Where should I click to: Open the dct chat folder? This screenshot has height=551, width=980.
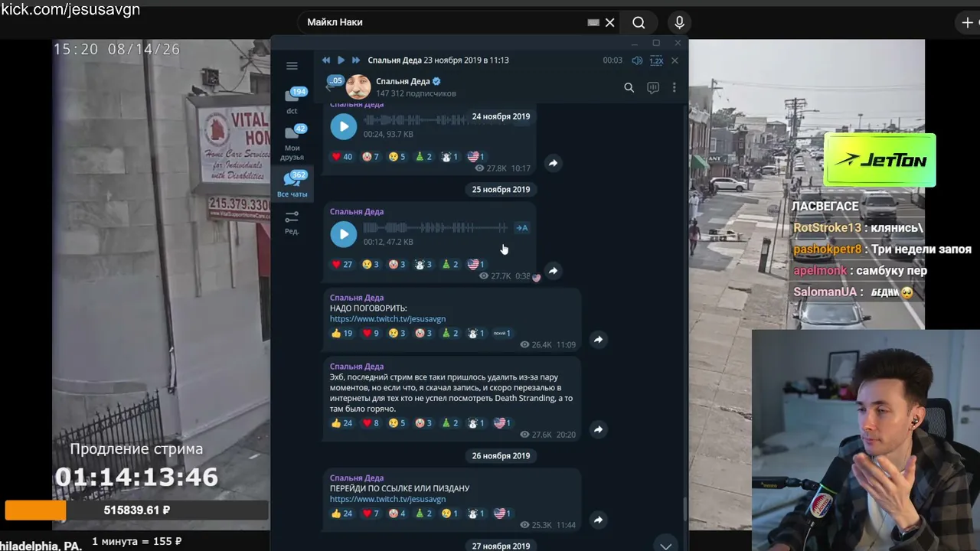(x=292, y=100)
